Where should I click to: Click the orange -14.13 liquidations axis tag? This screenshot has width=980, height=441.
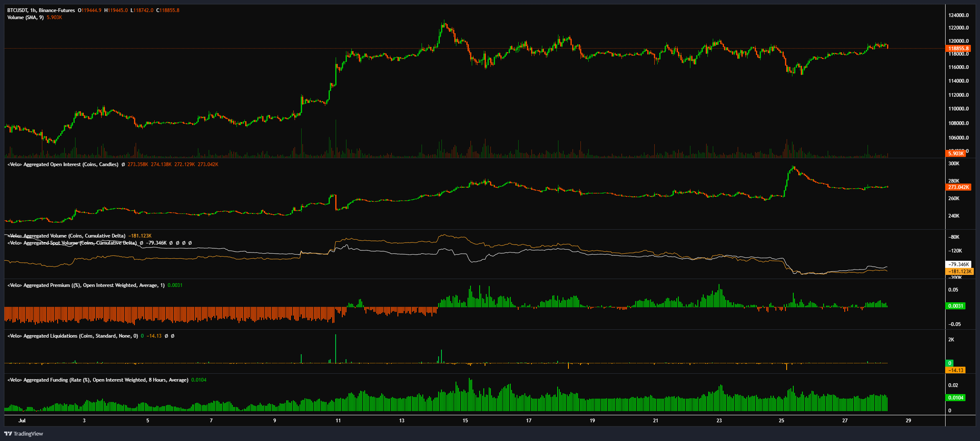[x=956, y=370]
